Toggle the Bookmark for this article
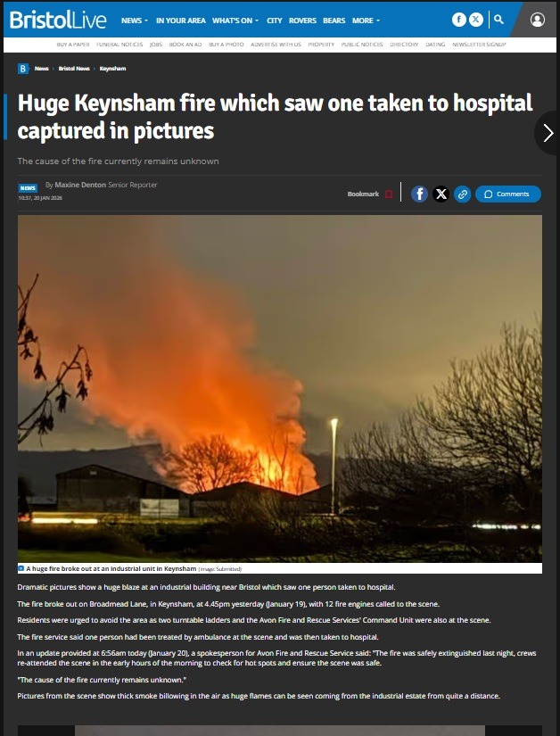The width and height of the screenshot is (560, 736). tap(369, 194)
